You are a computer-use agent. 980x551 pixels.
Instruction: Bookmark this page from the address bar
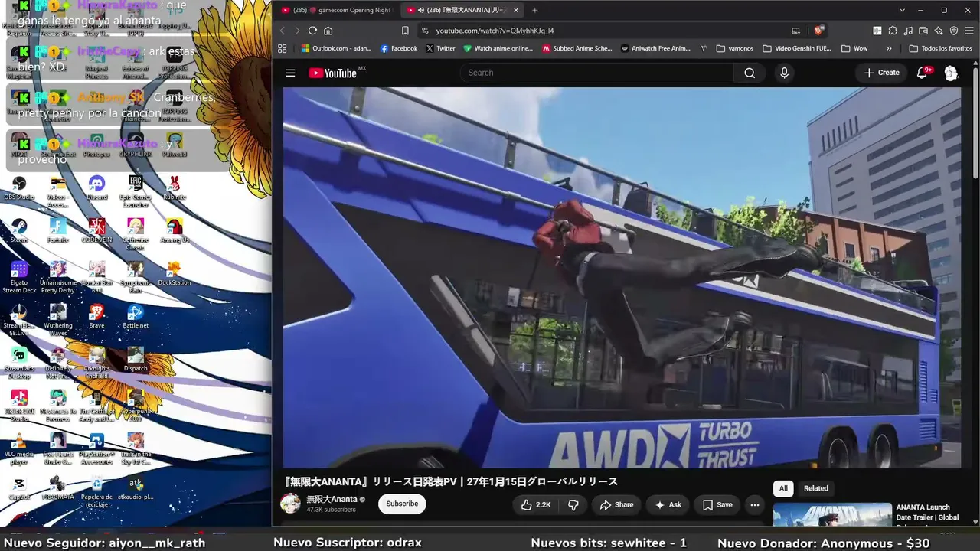tap(405, 31)
